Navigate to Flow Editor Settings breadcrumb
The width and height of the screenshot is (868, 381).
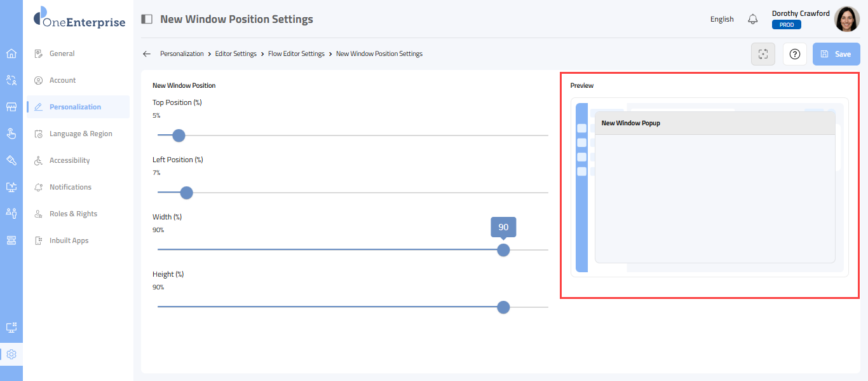296,54
